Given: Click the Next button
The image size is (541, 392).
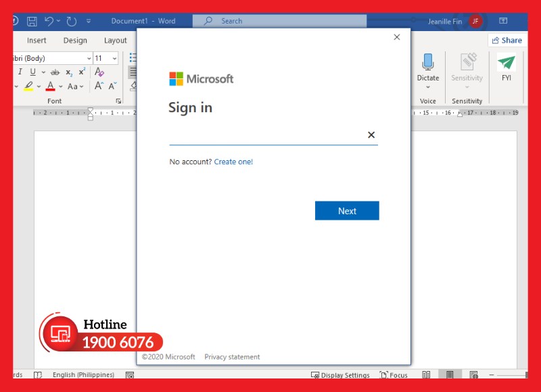Looking at the screenshot, I should (x=347, y=211).
